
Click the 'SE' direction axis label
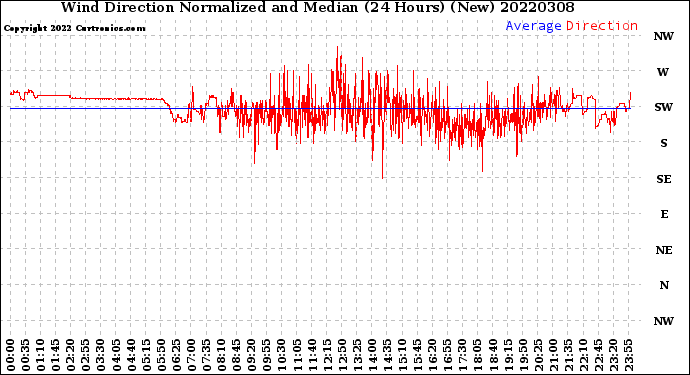[x=664, y=179]
